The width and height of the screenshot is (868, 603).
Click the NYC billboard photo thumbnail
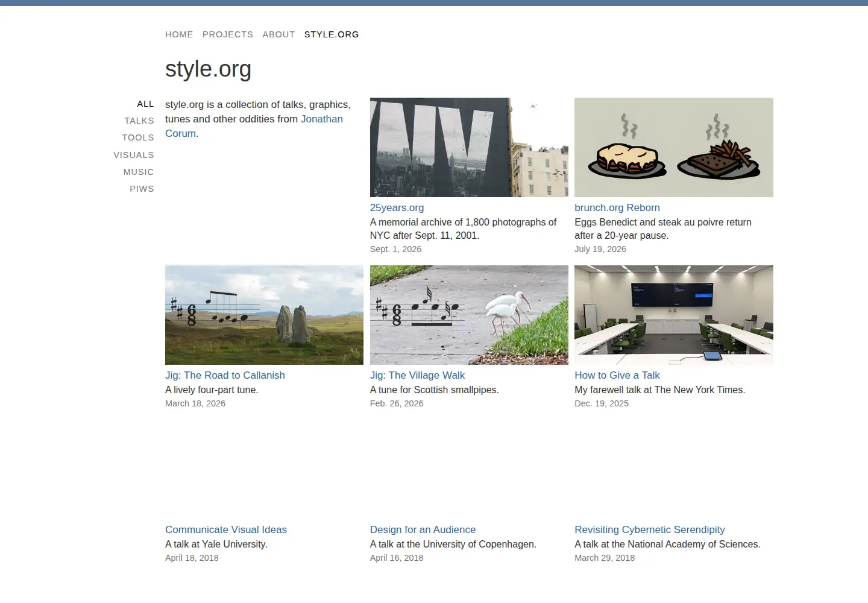[469, 147]
